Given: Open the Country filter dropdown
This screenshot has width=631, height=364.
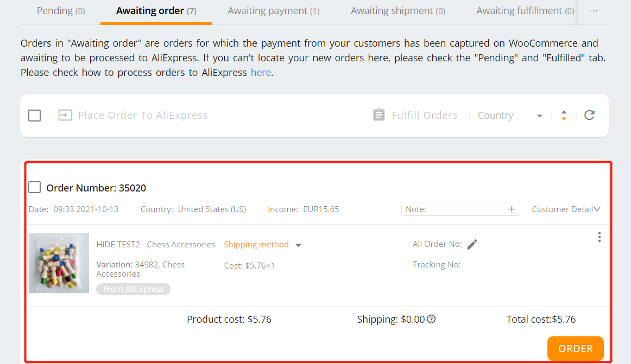Looking at the screenshot, I should [x=510, y=116].
